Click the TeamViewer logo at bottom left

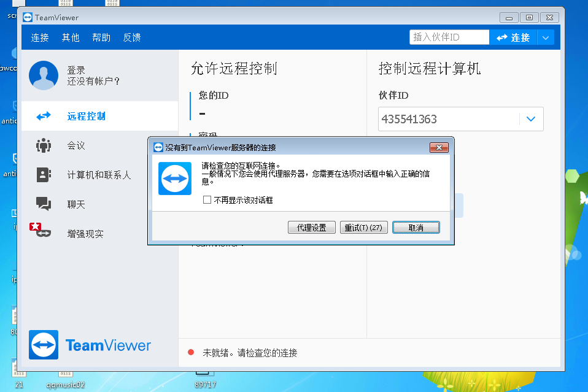click(x=44, y=345)
